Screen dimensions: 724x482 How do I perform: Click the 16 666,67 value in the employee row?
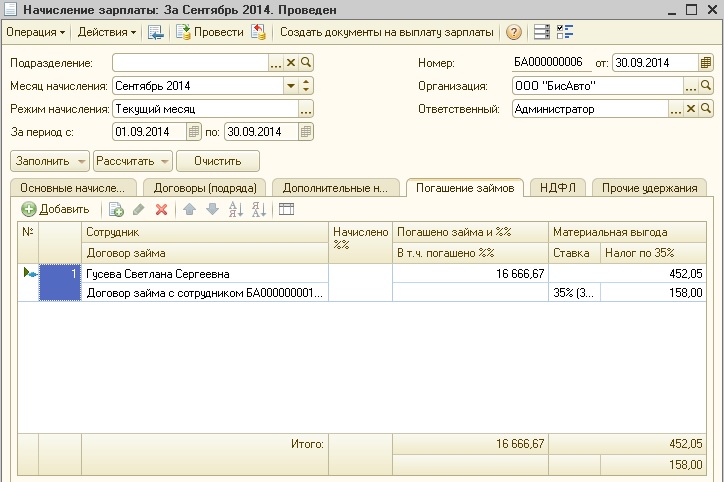pyautogui.click(x=470, y=274)
